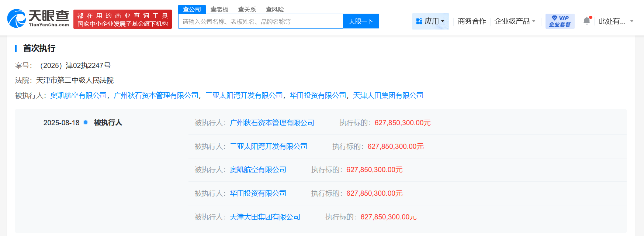Open 奥凯航空有限公司 link in header list
This screenshot has height=236, width=644.
click(x=79, y=96)
